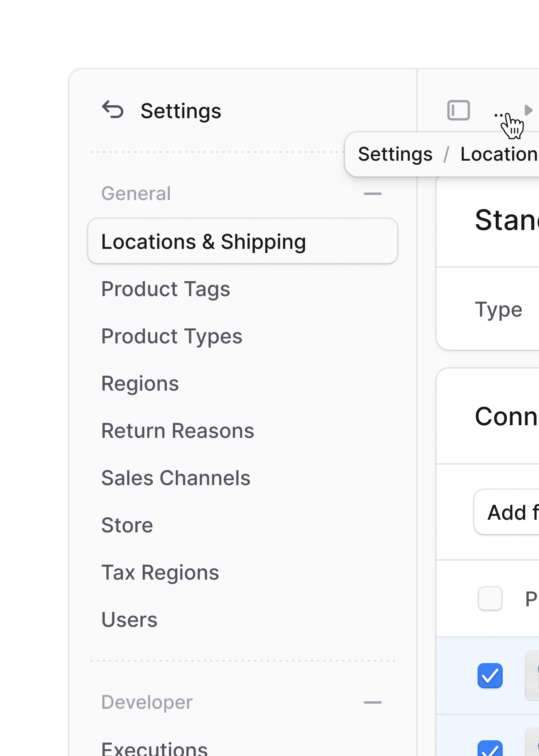The height and width of the screenshot is (756, 539).
Task: Check the select-all header checkbox
Action: click(490, 598)
